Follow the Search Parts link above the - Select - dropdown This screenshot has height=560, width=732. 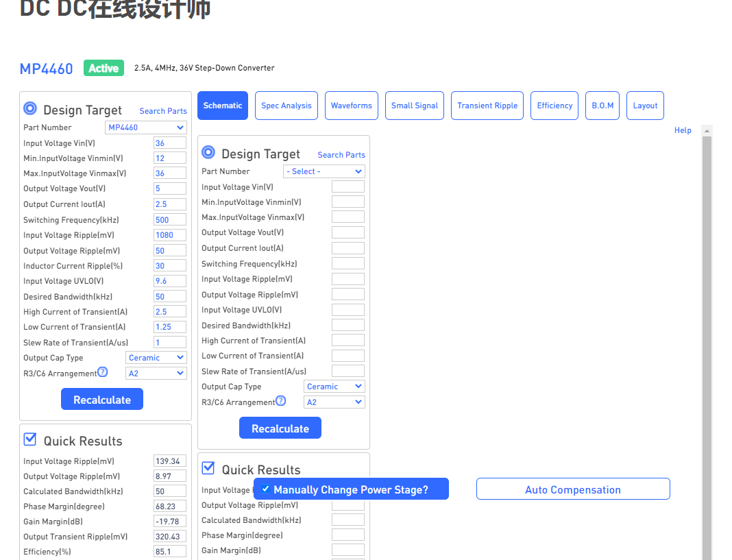tap(341, 155)
